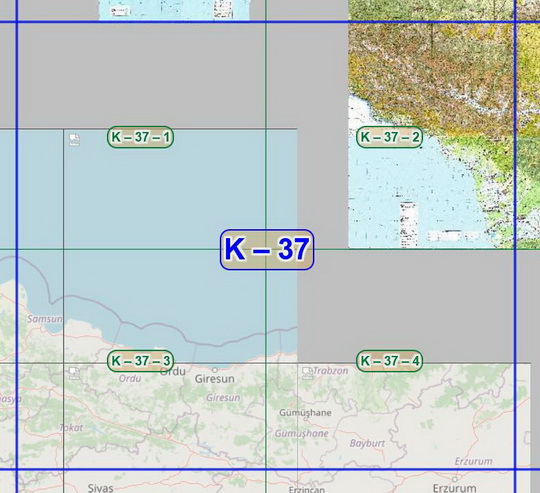Click the italic Erzurum province name
This screenshot has width=540, height=493.
point(474,461)
